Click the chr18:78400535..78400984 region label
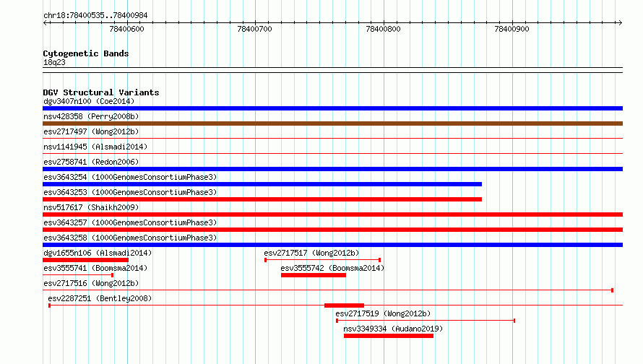 pos(95,15)
